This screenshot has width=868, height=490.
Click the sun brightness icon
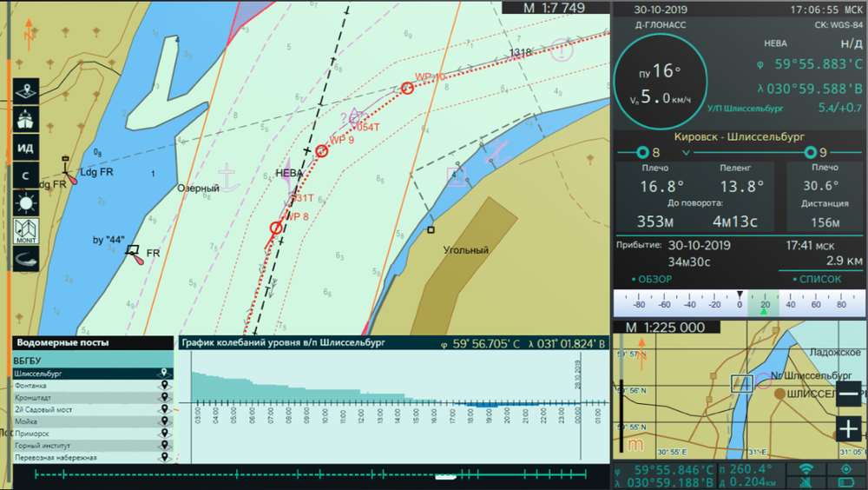pyautogui.click(x=25, y=203)
